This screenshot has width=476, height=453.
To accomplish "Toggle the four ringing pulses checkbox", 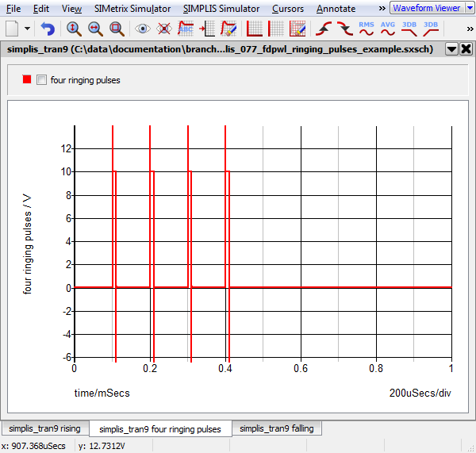I will (42, 80).
